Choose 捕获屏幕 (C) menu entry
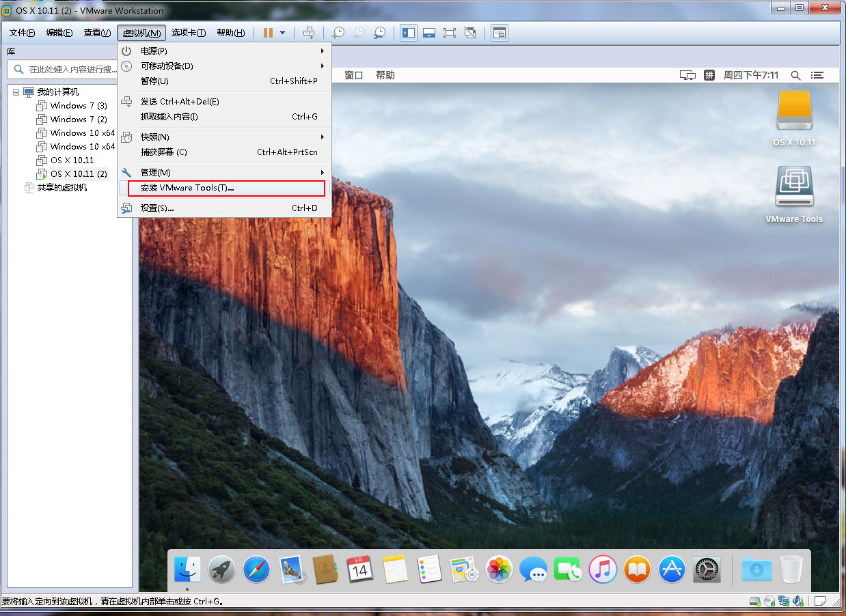 [224, 152]
